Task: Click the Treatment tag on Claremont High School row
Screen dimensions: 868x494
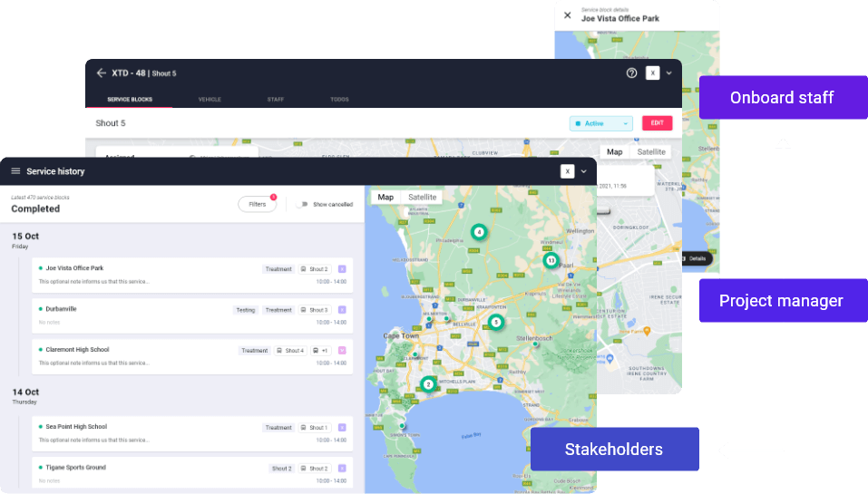Action: pyautogui.click(x=254, y=350)
